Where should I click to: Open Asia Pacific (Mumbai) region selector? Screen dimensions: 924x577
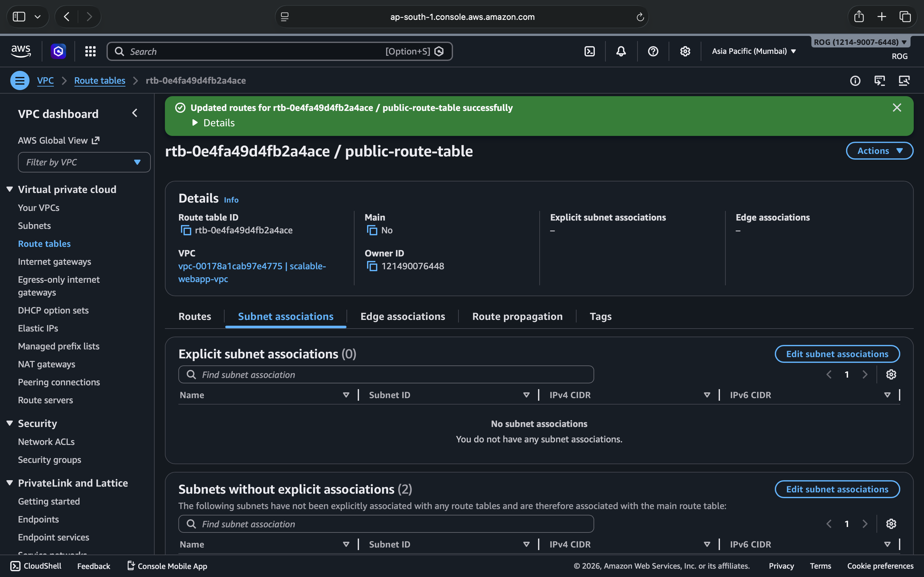(754, 51)
